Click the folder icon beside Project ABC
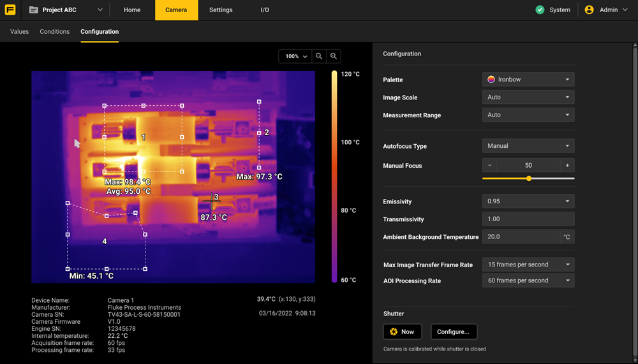638x364 pixels. [x=33, y=10]
